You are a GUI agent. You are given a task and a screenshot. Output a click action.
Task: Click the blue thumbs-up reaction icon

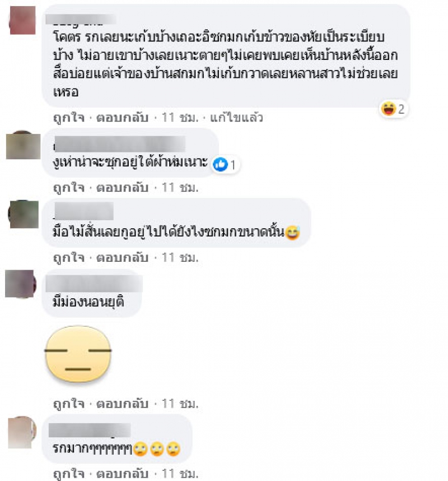pyautogui.click(x=220, y=164)
